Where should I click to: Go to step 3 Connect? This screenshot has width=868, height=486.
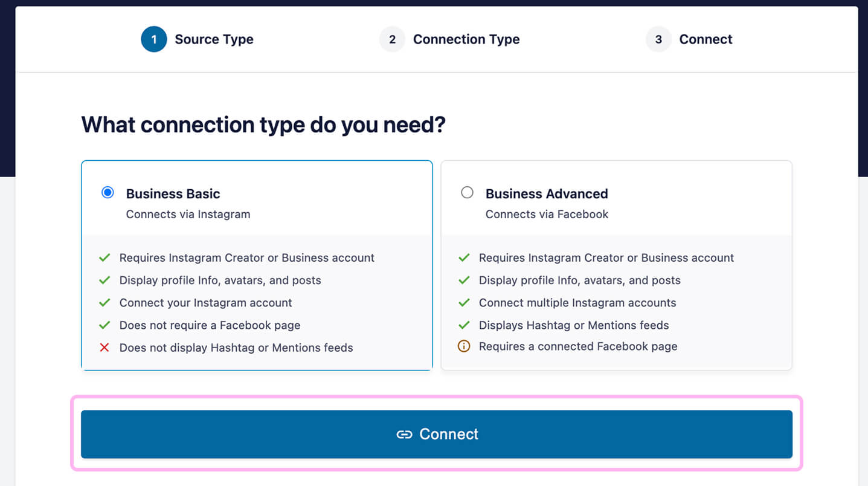point(689,39)
